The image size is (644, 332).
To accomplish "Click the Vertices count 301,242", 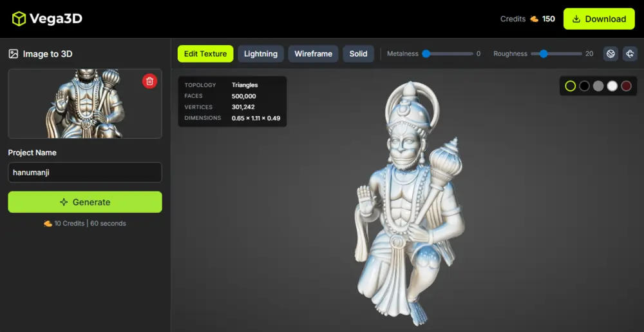I will coord(243,107).
